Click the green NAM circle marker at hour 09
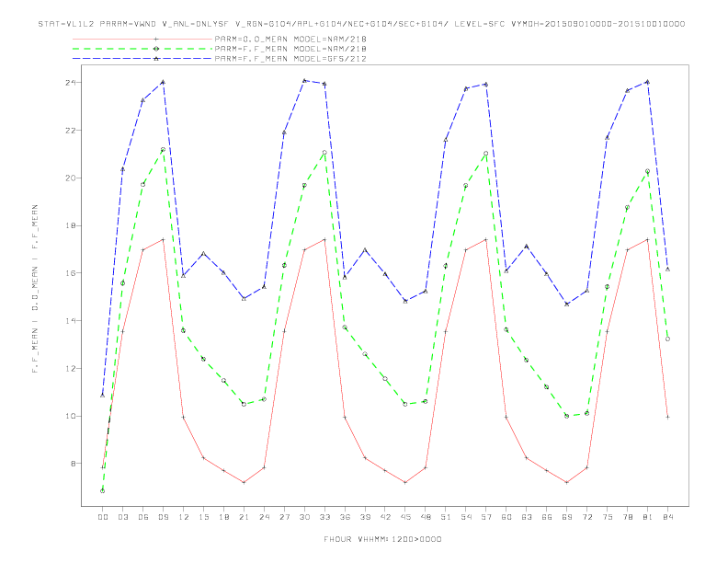The width and height of the screenshot is (728, 563). click(163, 150)
